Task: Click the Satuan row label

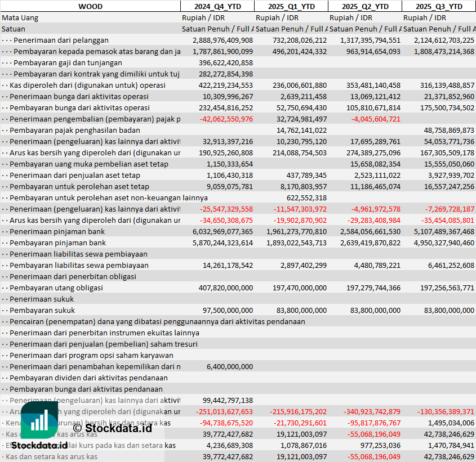Action: [14, 29]
